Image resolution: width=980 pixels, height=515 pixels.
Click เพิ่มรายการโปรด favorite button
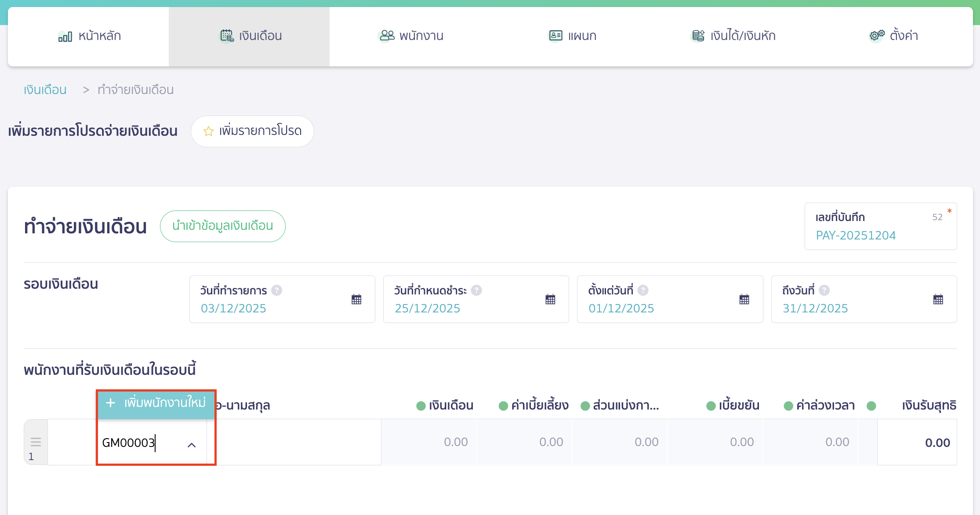pyautogui.click(x=252, y=131)
